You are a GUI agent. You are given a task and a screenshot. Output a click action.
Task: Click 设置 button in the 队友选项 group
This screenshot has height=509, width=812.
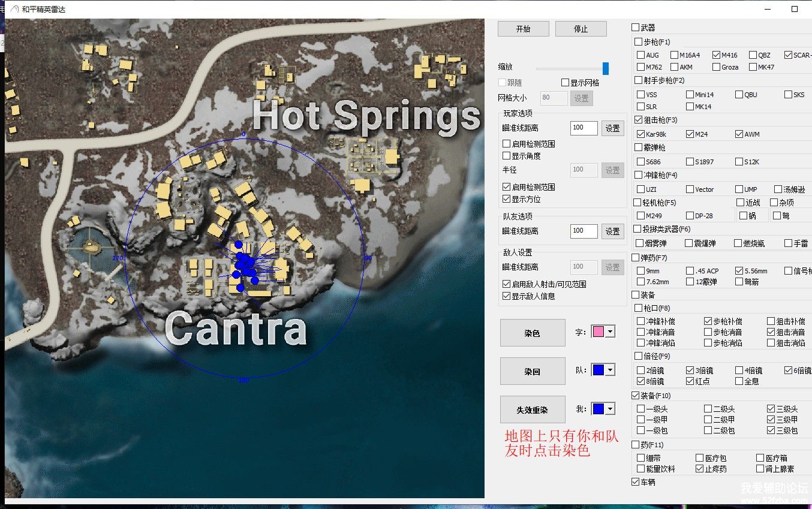612,231
